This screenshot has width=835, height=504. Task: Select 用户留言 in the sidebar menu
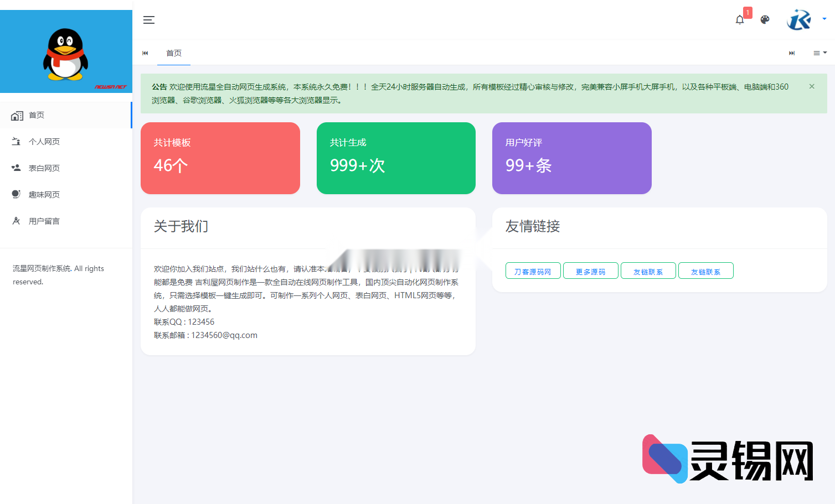44,221
